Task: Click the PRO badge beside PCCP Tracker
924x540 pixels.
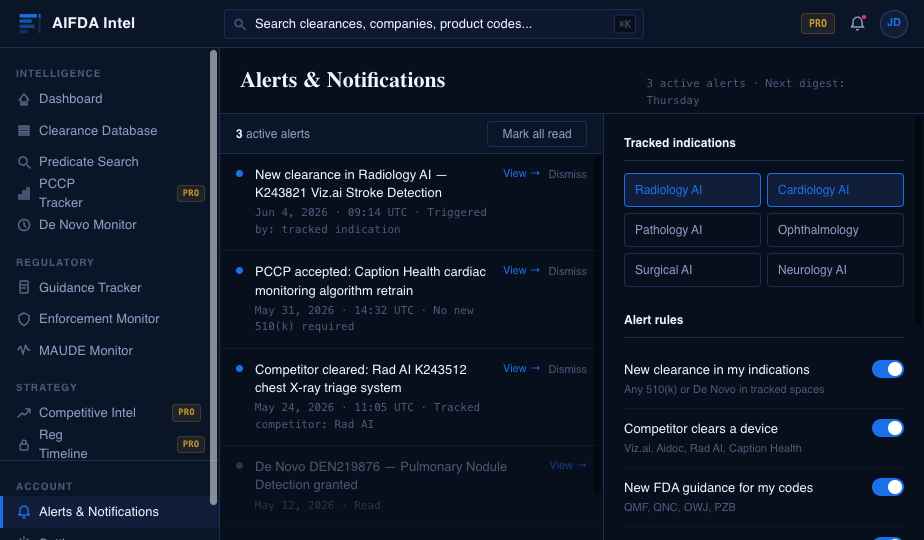Action: [x=190, y=193]
